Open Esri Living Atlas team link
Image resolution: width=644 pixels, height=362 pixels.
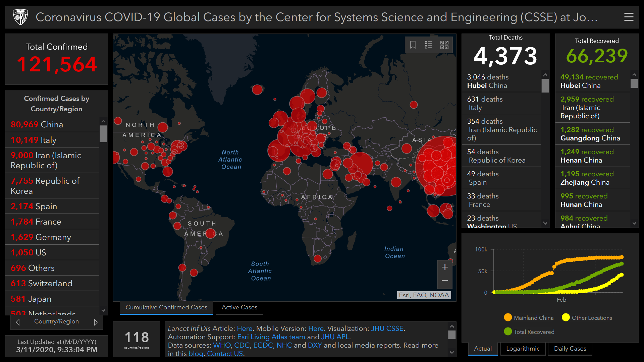[x=271, y=337]
